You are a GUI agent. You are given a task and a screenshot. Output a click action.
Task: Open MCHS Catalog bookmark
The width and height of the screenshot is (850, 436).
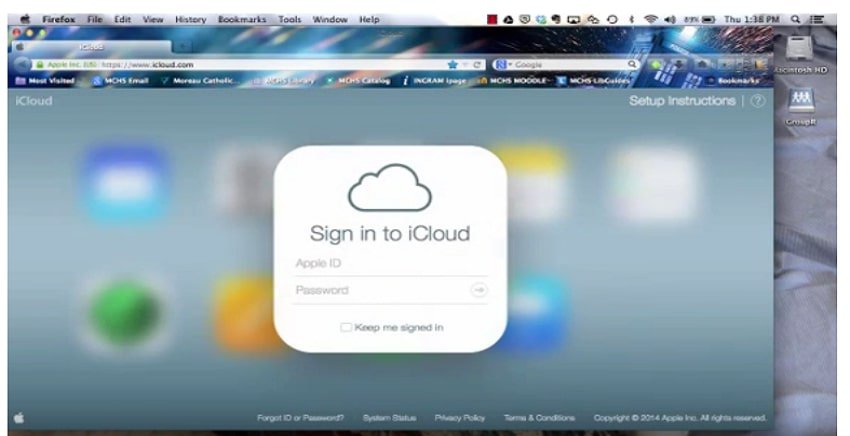[x=358, y=81]
